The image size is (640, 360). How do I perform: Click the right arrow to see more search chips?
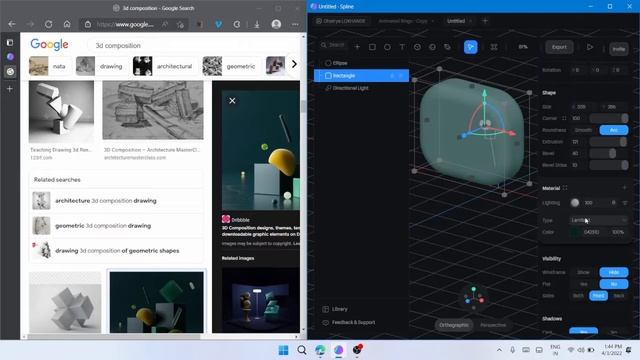[x=294, y=64]
